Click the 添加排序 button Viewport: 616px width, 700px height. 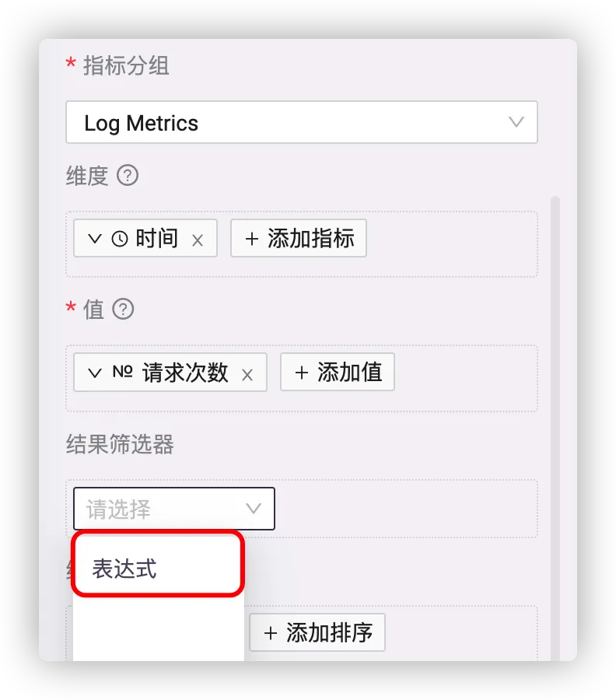tap(317, 632)
